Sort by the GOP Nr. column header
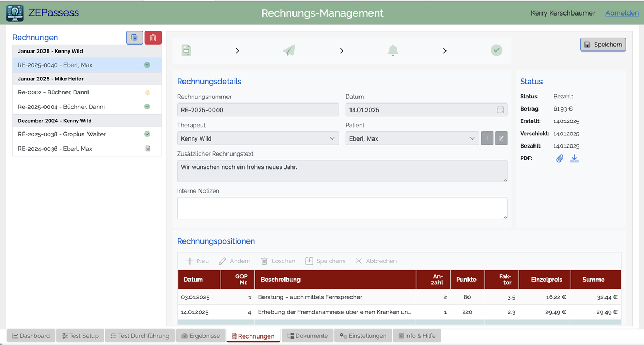Viewport: 644px width, 345px height. pyautogui.click(x=238, y=280)
